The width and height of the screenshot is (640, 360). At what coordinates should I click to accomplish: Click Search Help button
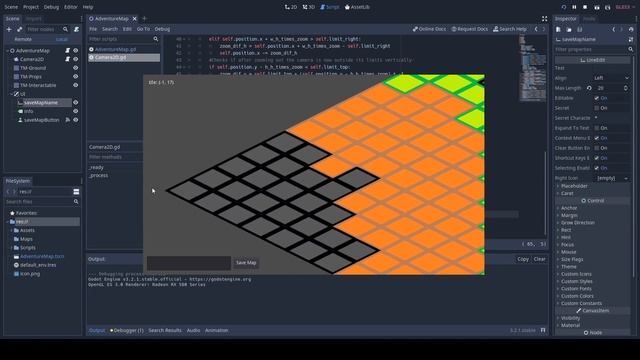[510, 29]
